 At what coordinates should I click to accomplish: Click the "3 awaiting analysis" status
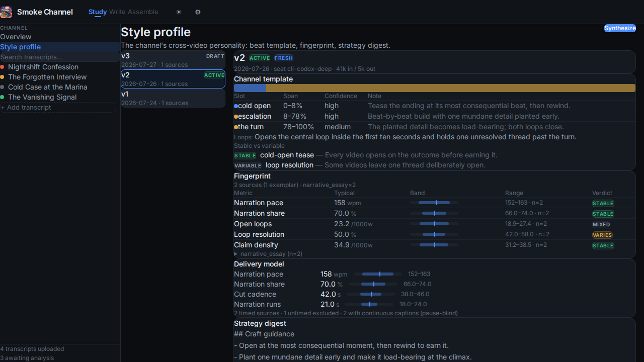pyautogui.click(x=27, y=358)
